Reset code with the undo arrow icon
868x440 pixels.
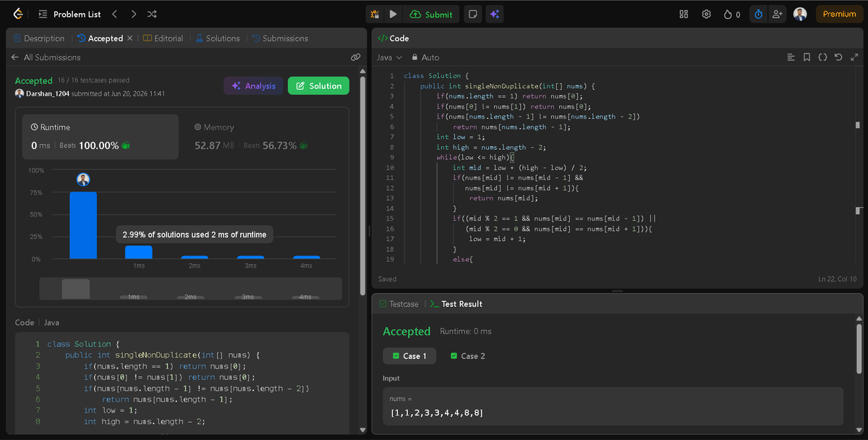(x=838, y=57)
